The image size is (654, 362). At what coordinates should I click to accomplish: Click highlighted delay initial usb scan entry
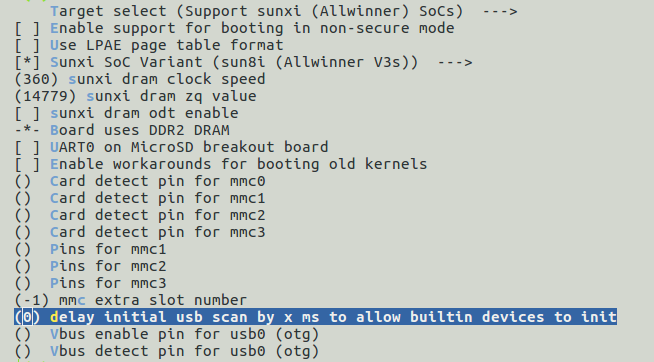tap(316, 317)
